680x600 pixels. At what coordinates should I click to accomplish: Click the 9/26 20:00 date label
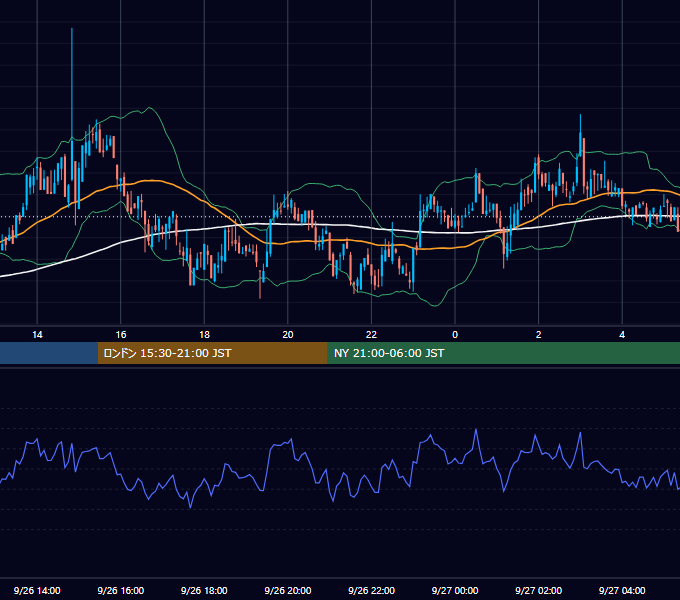(288, 590)
